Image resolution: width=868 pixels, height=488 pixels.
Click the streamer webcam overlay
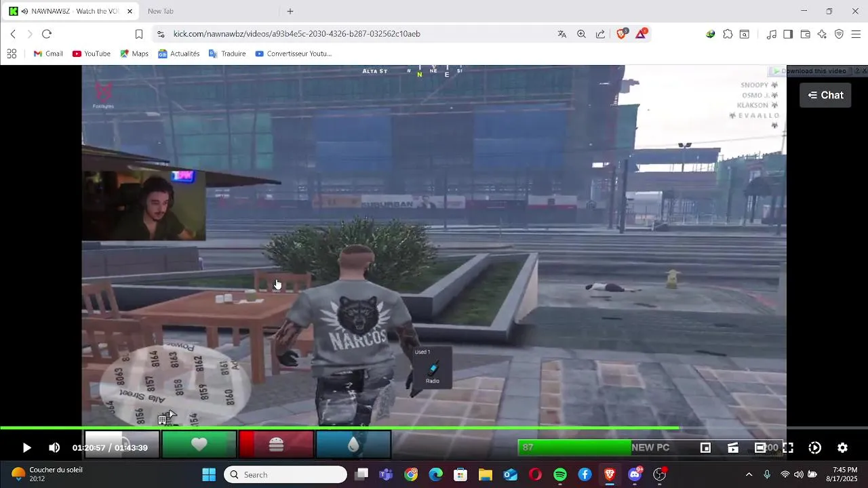click(x=144, y=205)
